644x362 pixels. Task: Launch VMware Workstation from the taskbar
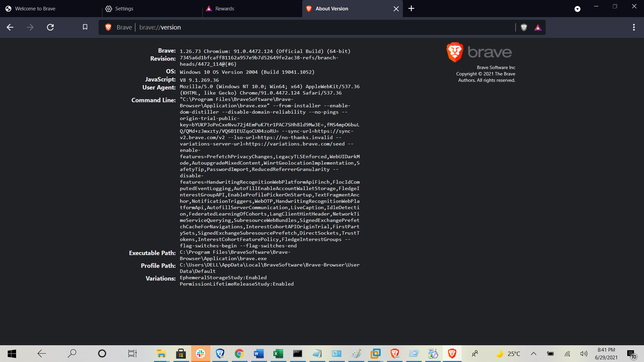(x=375, y=354)
